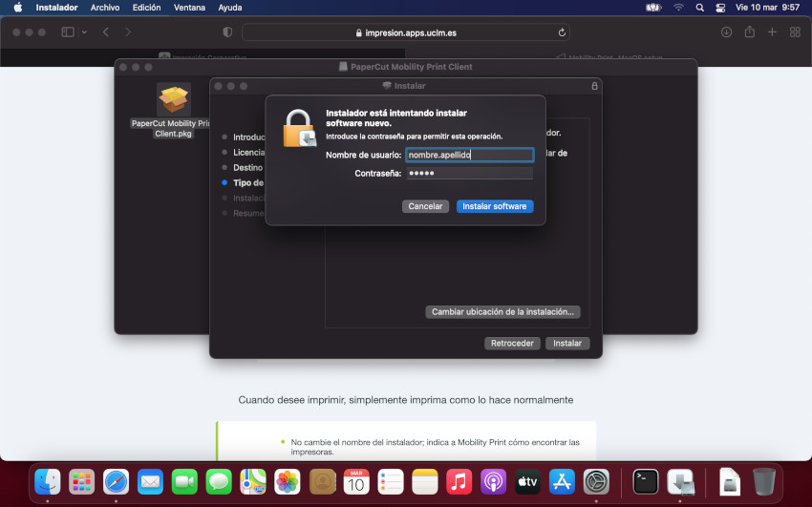Click the Safari share icon

coord(749,32)
